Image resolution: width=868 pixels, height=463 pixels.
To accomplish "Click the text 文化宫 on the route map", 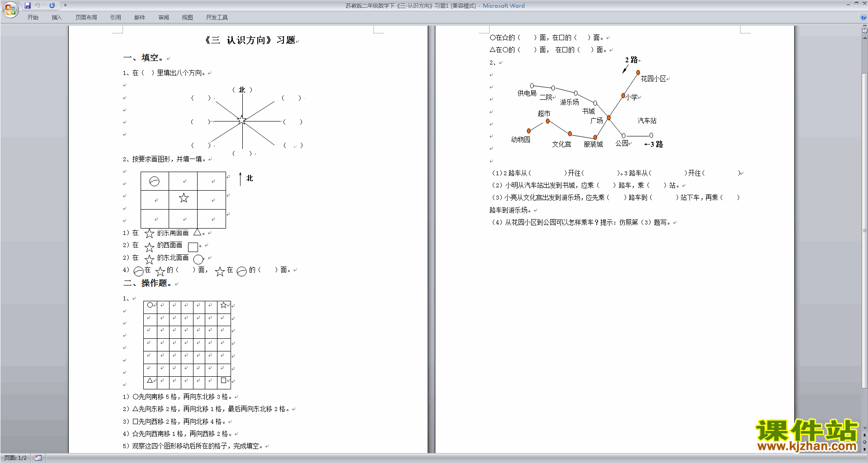I will tap(561, 144).
